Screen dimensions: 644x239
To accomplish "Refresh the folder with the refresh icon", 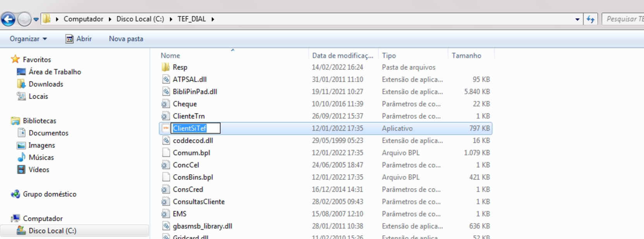I will (x=591, y=19).
